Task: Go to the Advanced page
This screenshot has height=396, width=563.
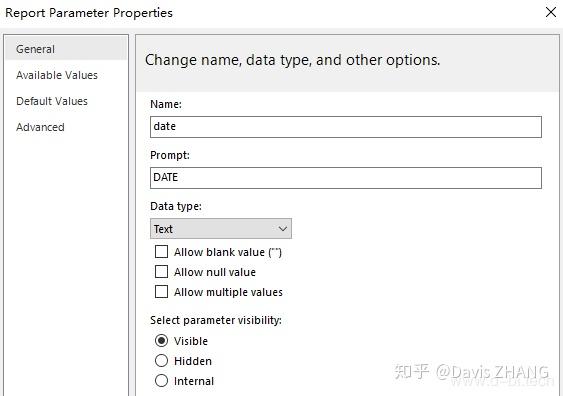Action: click(x=40, y=127)
